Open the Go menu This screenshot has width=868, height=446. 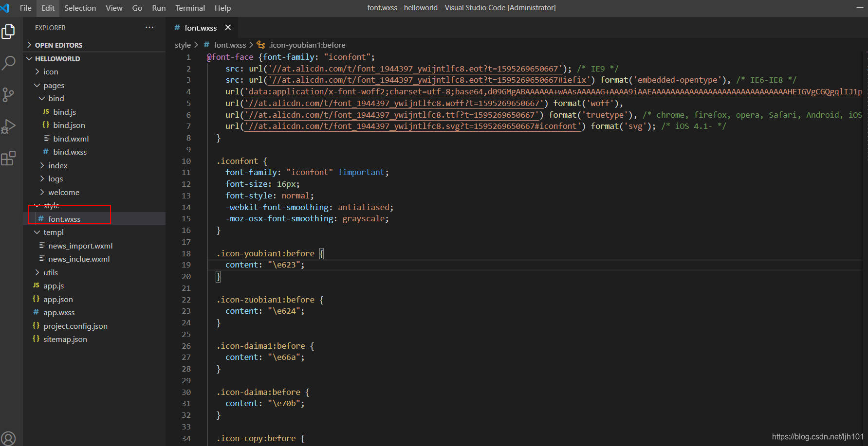[137, 8]
